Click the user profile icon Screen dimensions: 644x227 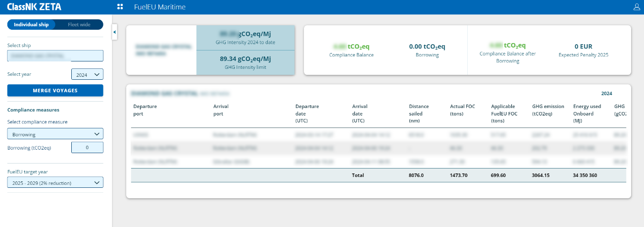(637, 7)
